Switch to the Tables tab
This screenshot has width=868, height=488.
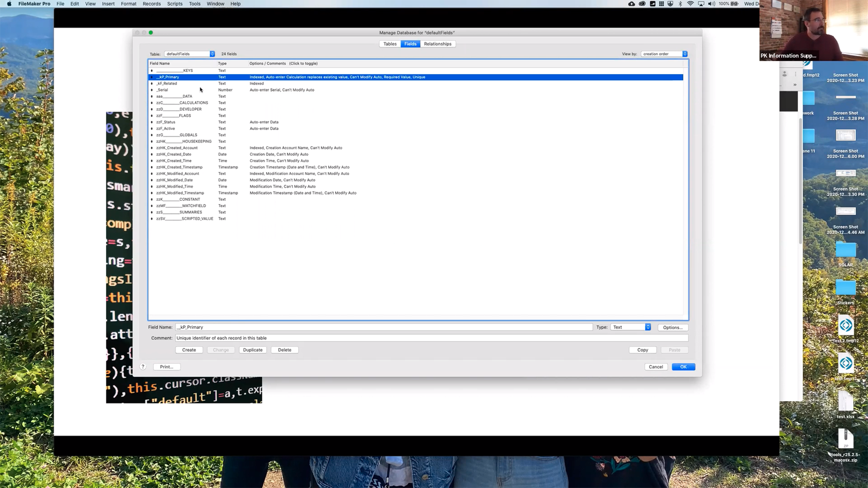tap(390, 44)
